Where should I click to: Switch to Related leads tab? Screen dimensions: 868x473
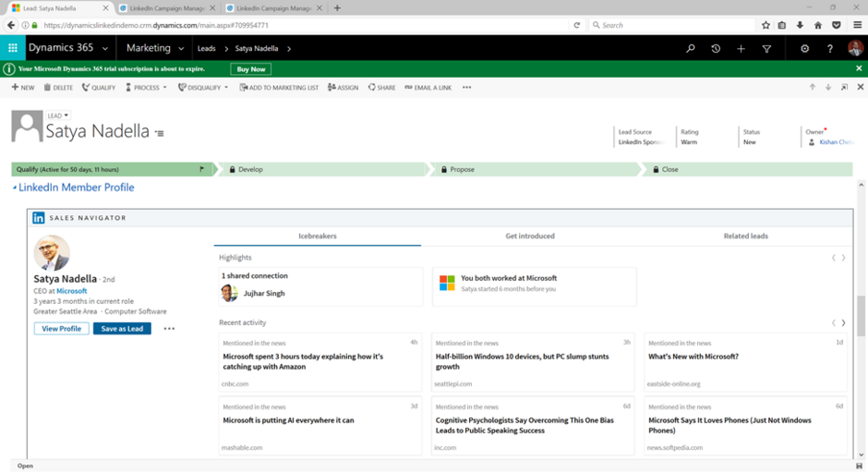click(x=746, y=236)
